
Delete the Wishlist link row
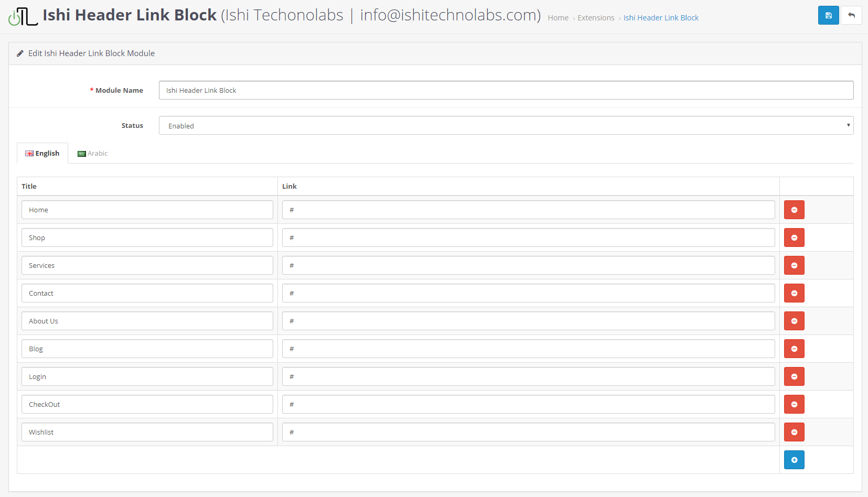794,432
